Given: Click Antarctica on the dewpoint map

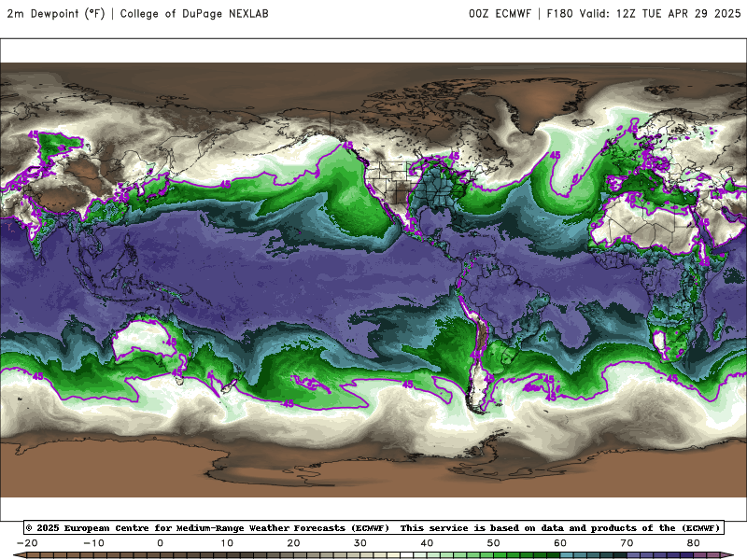Looking at the screenshot, I should 372,464.
